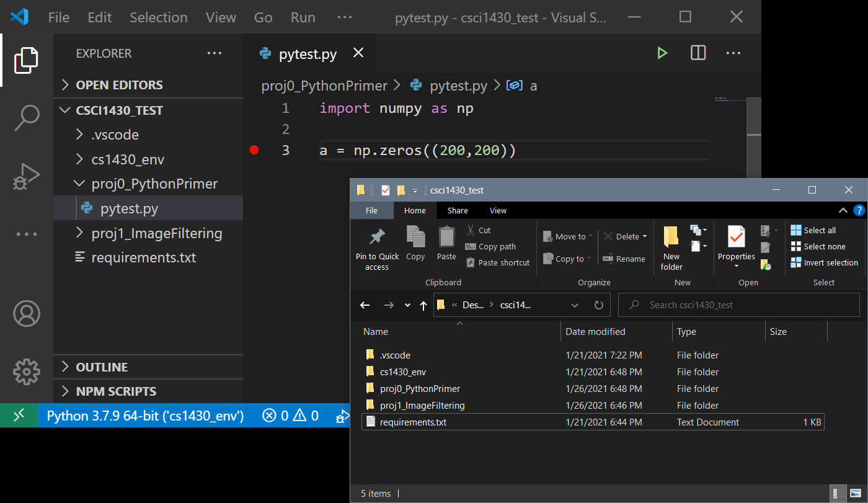Run pytest.py using the play button
Image resolution: width=868 pixels, height=503 pixels.
(x=662, y=53)
